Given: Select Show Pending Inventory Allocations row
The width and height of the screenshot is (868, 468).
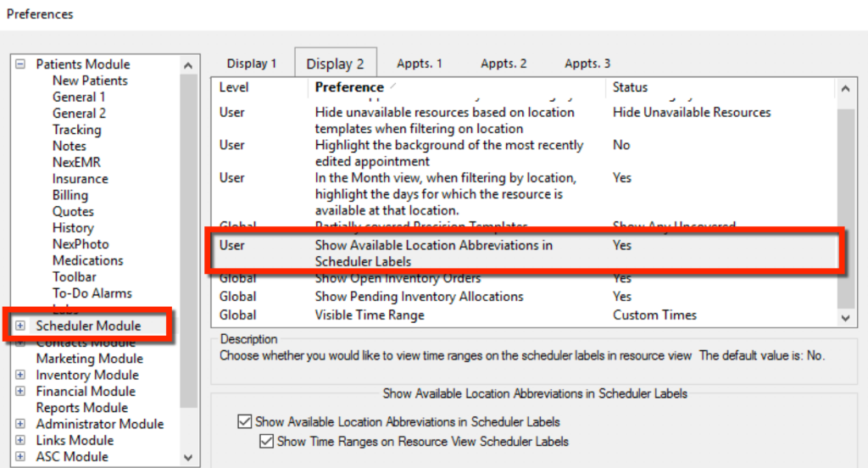Looking at the screenshot, I should [524, 296].
